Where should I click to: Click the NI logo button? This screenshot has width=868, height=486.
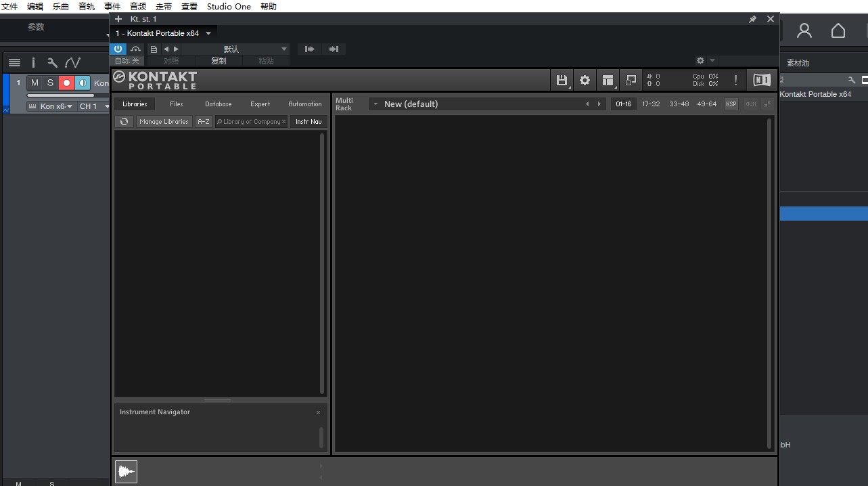point(762,80)
